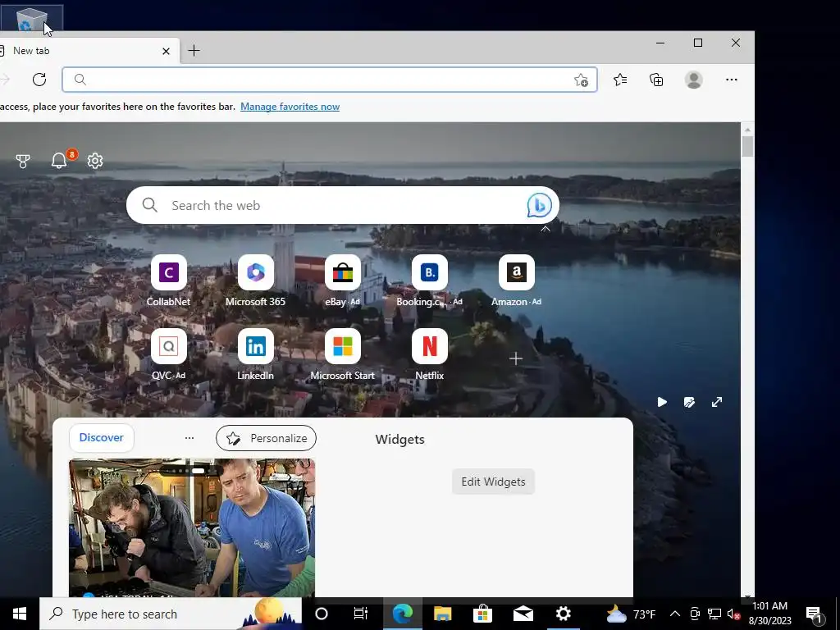Open the network tray icon

click(x=714, y=614)
